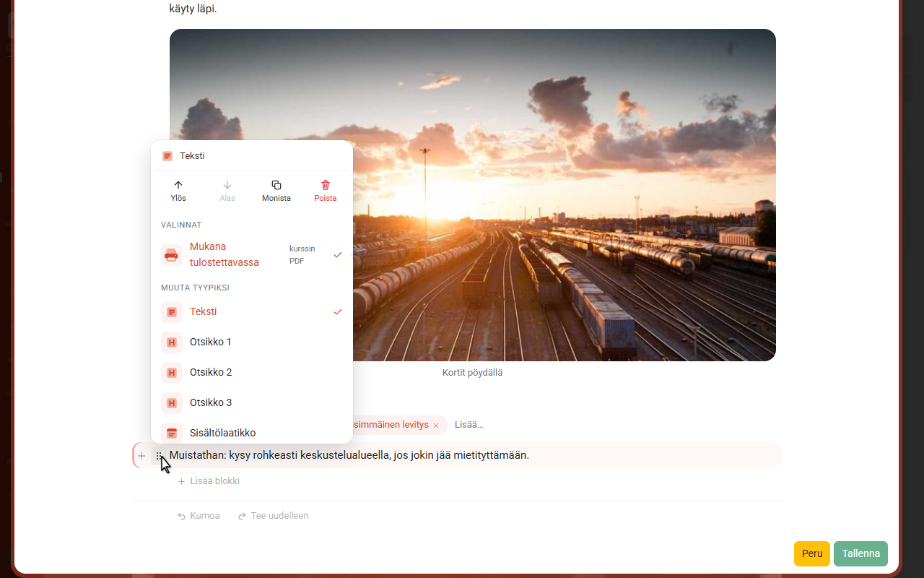Toggle 'Mukana tulostettavassa' print option
This screenshot has height=578, width=924.
[x=252, y=254]
